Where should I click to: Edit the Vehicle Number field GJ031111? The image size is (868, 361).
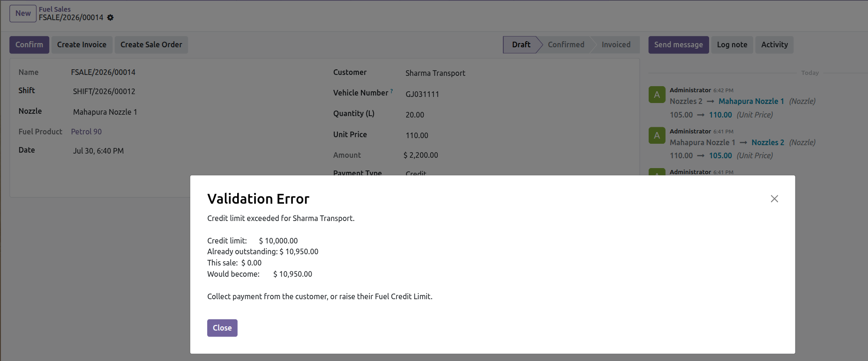click(x=422, y=94)
